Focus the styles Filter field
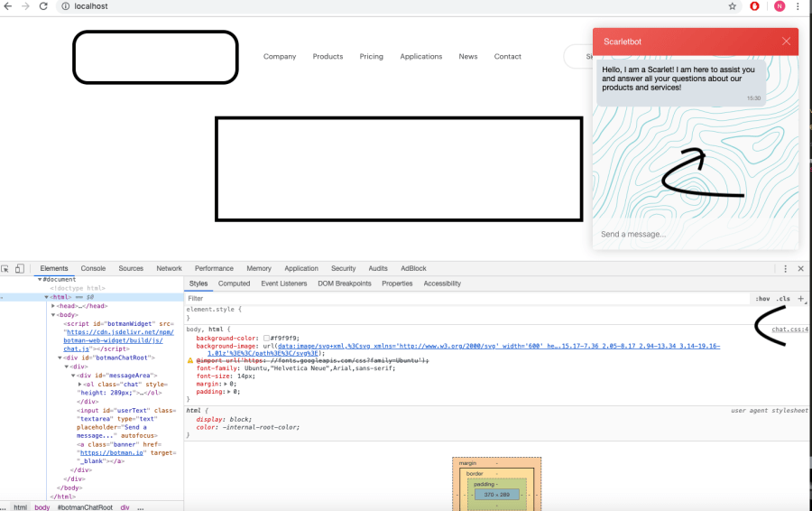 tap(466, 299)
